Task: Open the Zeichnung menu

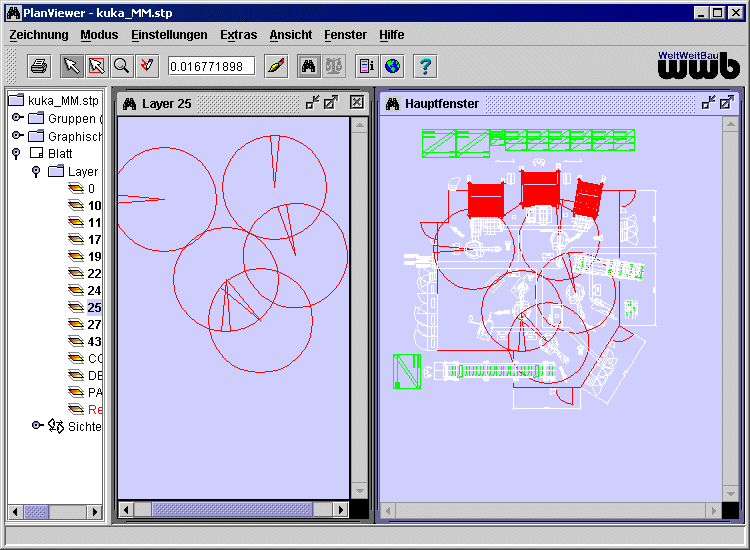Action: click(x=39, y=35)
